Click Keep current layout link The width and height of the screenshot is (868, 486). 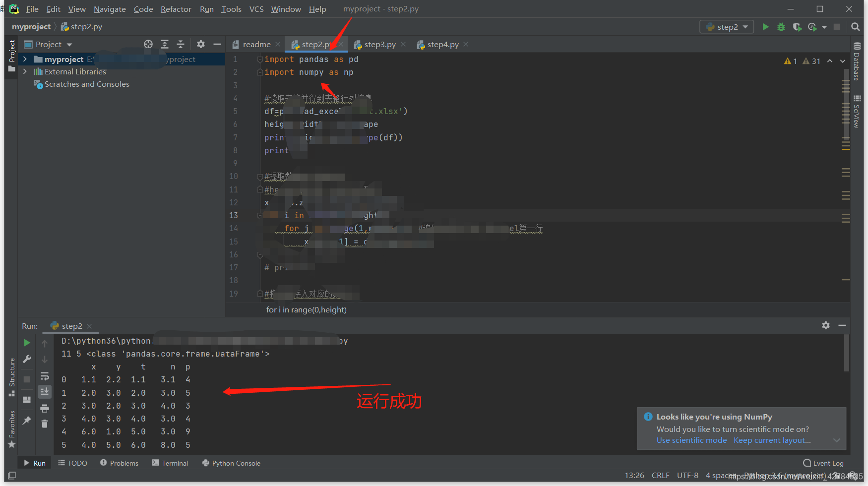point(772,440)
